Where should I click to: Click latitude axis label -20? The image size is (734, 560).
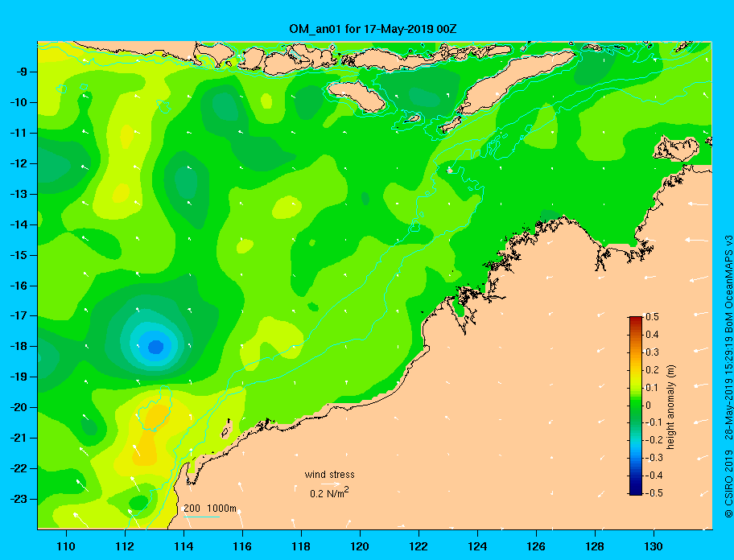tap(18, 407)
